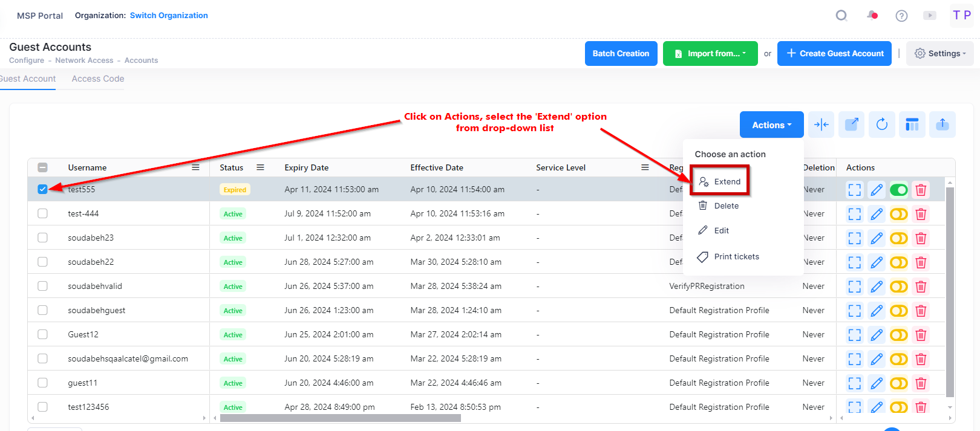The width and height of the screenshot is (980, 431).
Task: Tick the checkbox for soudabeh22
Action: (x=42, y=262)
